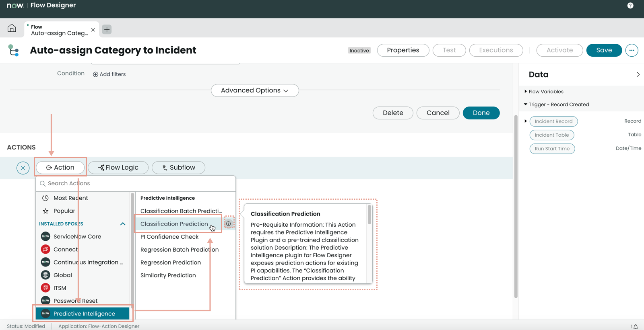Click the notification bell in status bar
This screenshot has height=330, width=644.
coord(635,326)
